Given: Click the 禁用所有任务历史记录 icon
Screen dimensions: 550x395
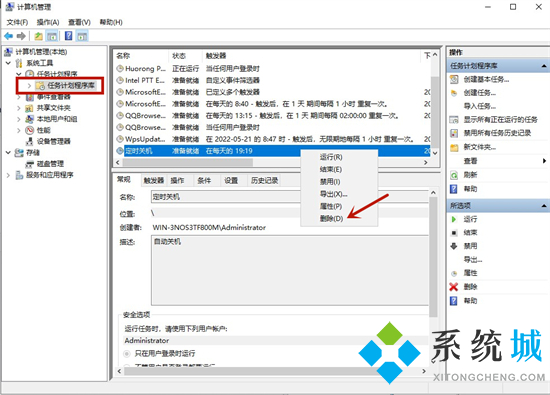Looking at the screenshot, I should [454, 133].
